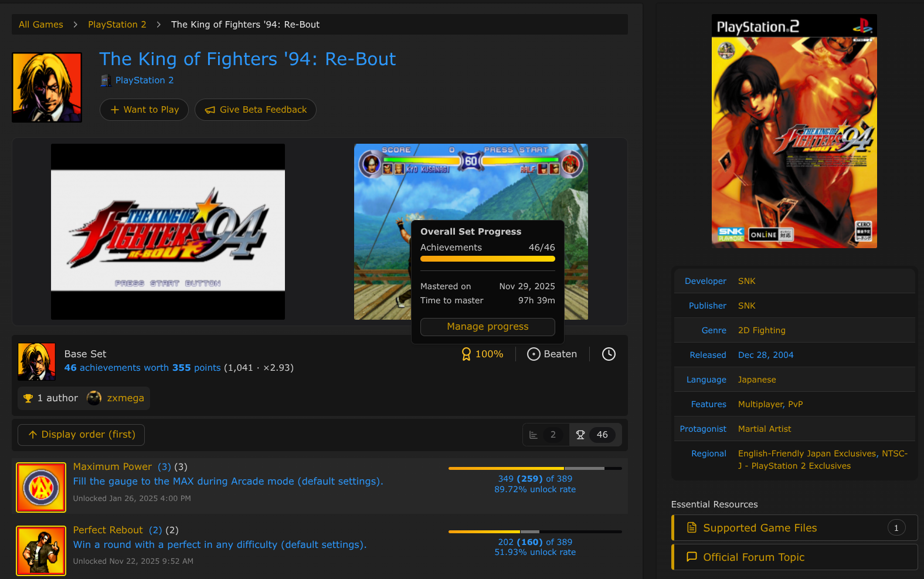Viewport: 924px width, 579px height.
Task: Click the PlayStation 2 console icon
Action: (106, 80)
